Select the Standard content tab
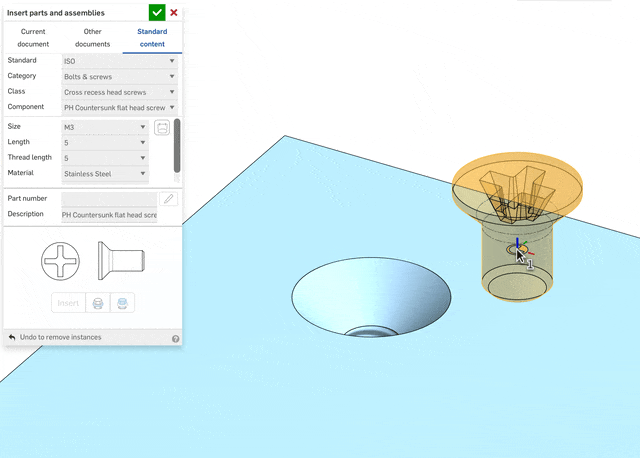The image size is (640, 458). tap(152, 38)
